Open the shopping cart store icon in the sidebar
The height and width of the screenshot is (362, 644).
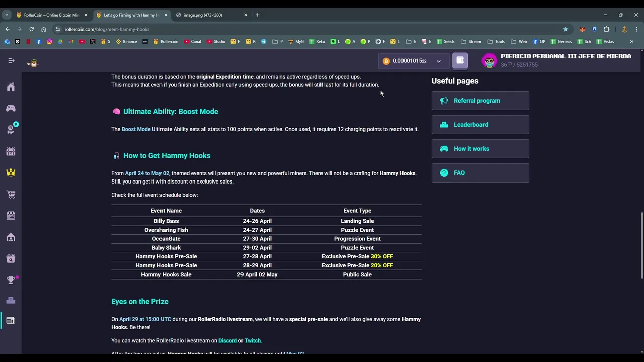[11, 194]
